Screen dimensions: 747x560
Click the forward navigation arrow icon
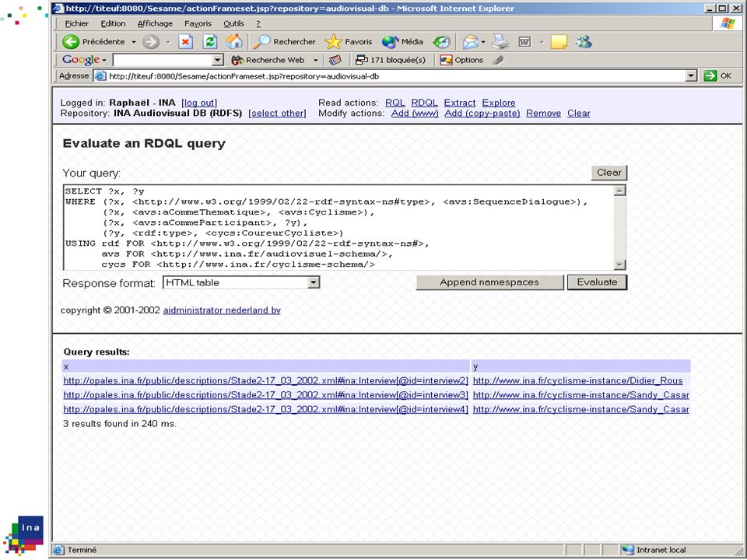[x=151, y=42]
